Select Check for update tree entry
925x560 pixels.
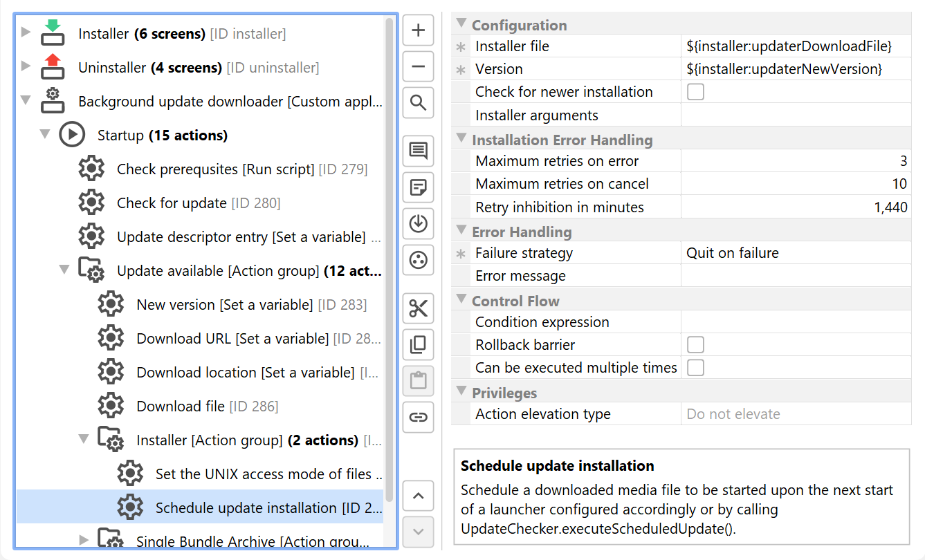172,203
